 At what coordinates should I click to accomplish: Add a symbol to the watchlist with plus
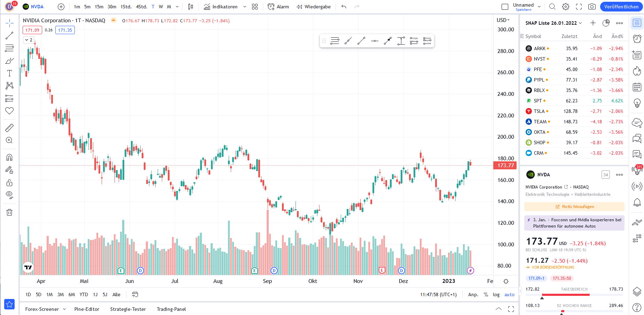[593, 23]
